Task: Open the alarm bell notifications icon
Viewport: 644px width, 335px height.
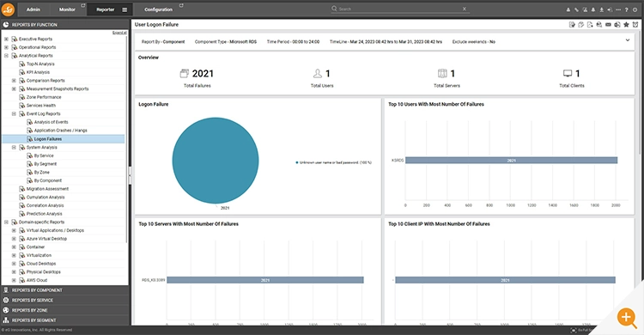Action: point(593,9)
